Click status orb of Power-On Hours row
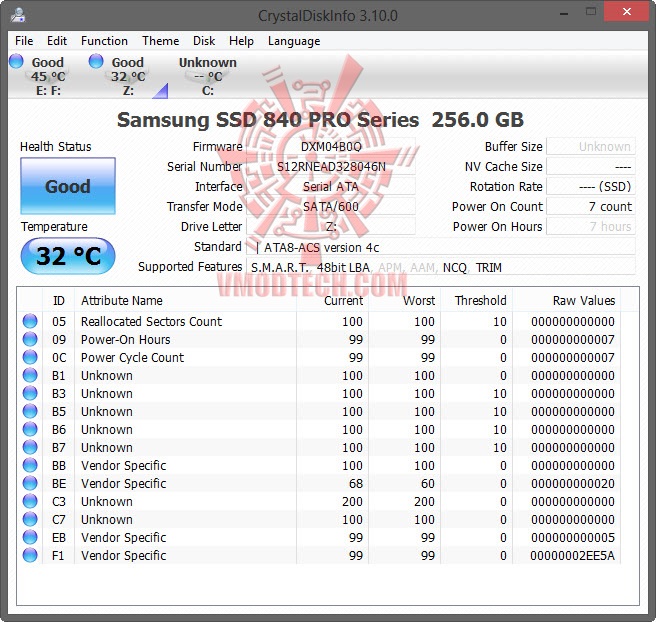 [x=30, y=339]
